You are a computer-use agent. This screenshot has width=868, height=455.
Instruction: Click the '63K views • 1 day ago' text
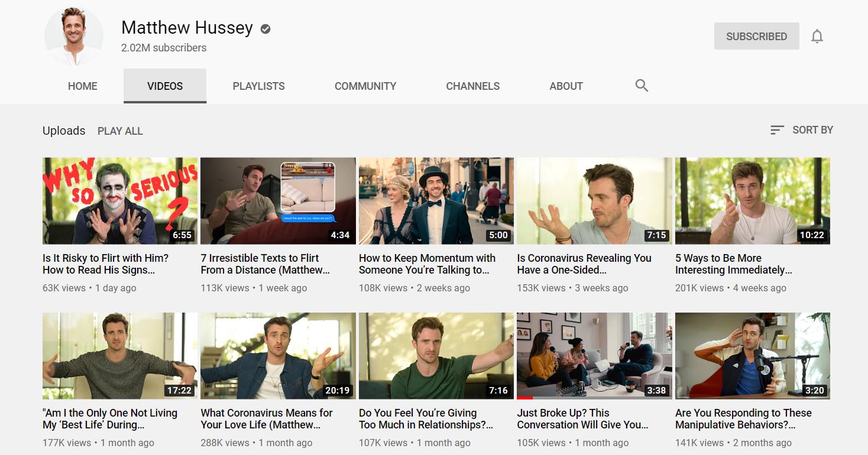89,288
